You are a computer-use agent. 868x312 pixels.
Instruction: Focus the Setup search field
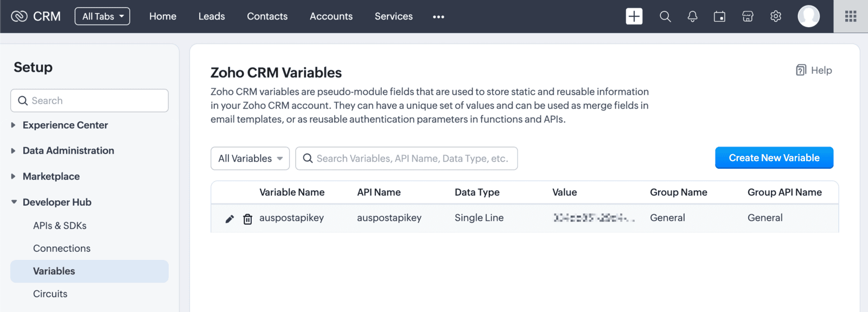click(x=90, y=100)
